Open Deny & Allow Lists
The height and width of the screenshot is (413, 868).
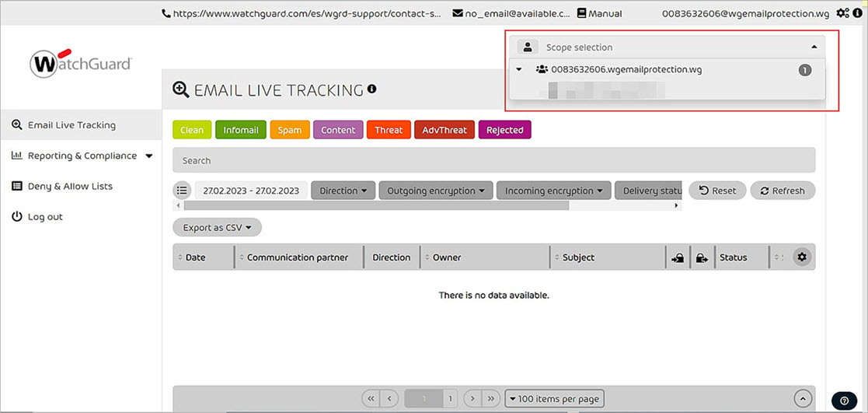point(62,186)
